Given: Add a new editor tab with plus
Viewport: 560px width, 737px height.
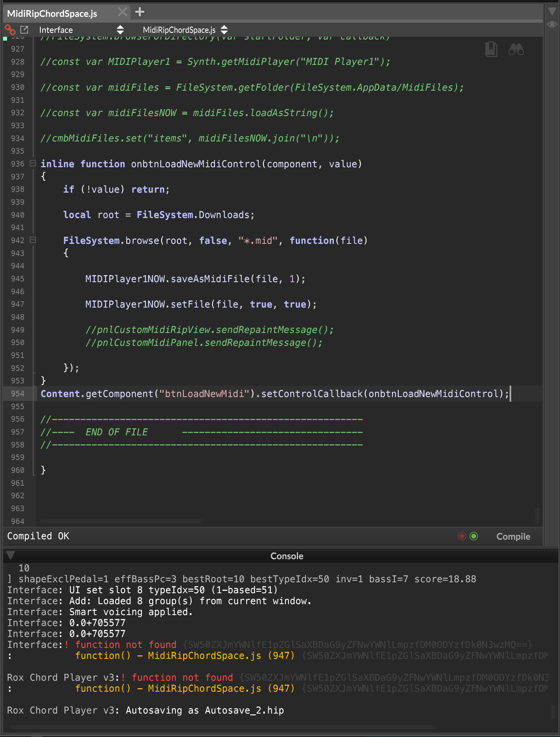Looking at the screenshot, I should (140, 12).
